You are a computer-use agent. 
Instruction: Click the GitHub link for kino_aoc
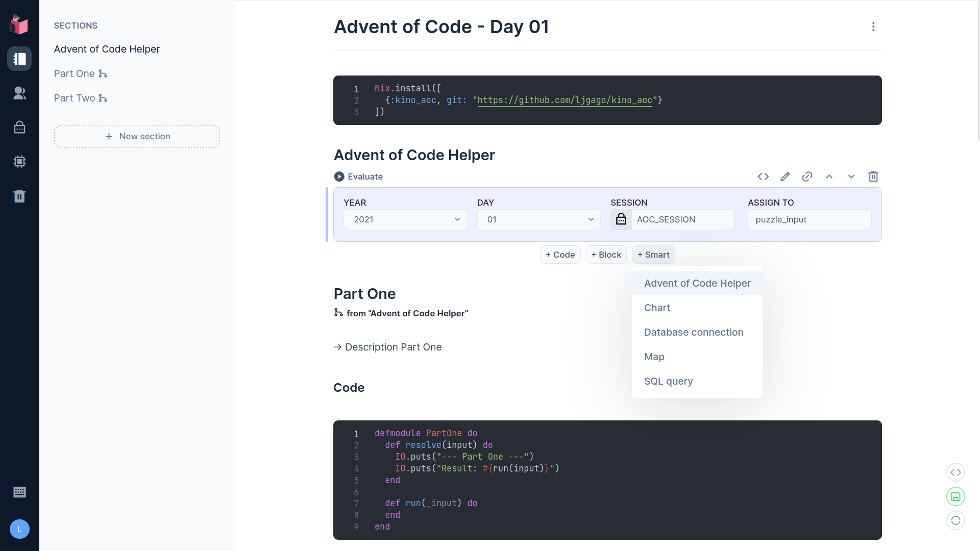(x=564, y=100)
